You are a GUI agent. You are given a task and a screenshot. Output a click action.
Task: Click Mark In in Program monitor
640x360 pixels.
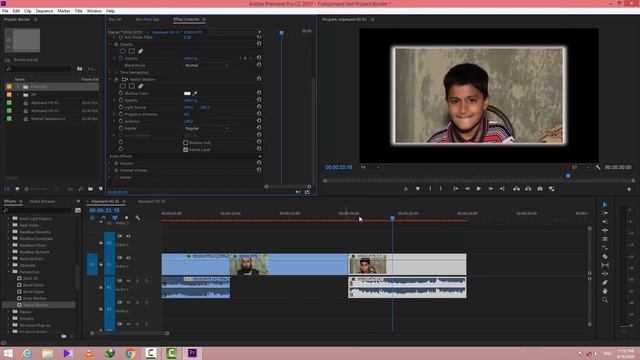pos(430,189)
